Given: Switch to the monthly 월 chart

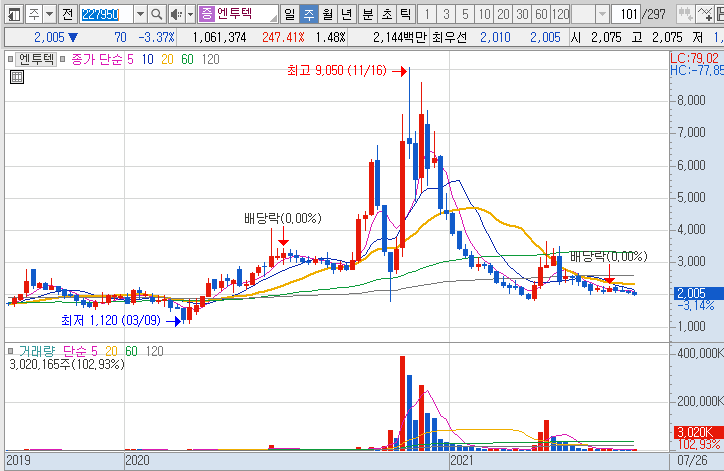Looking at the screenshot, I should (x=327, y=14).
